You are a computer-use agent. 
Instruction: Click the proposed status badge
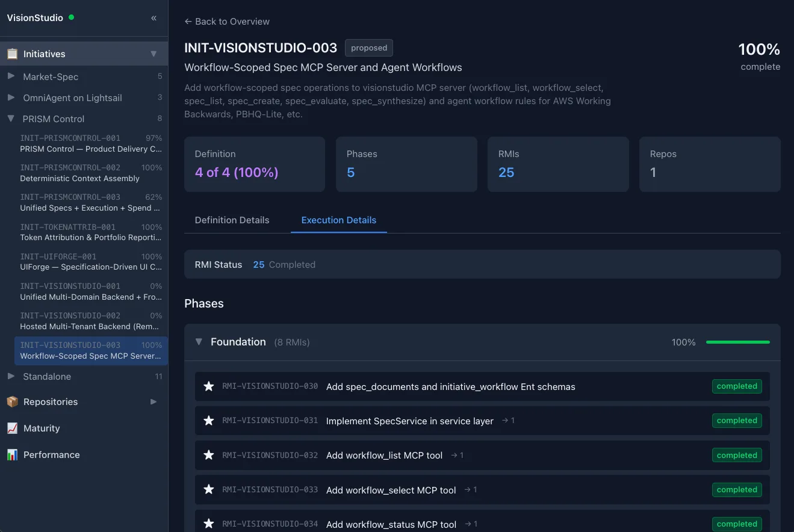pyautogui.click(x=369, y=48)
